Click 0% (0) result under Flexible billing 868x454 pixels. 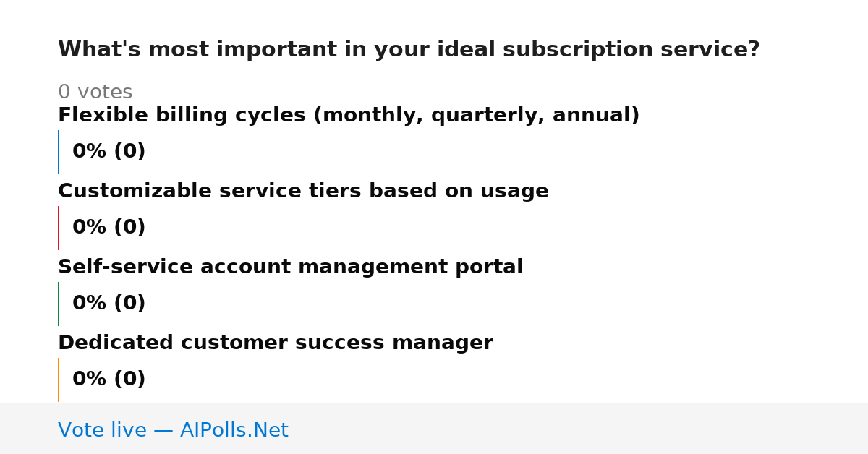click(109, 152)
